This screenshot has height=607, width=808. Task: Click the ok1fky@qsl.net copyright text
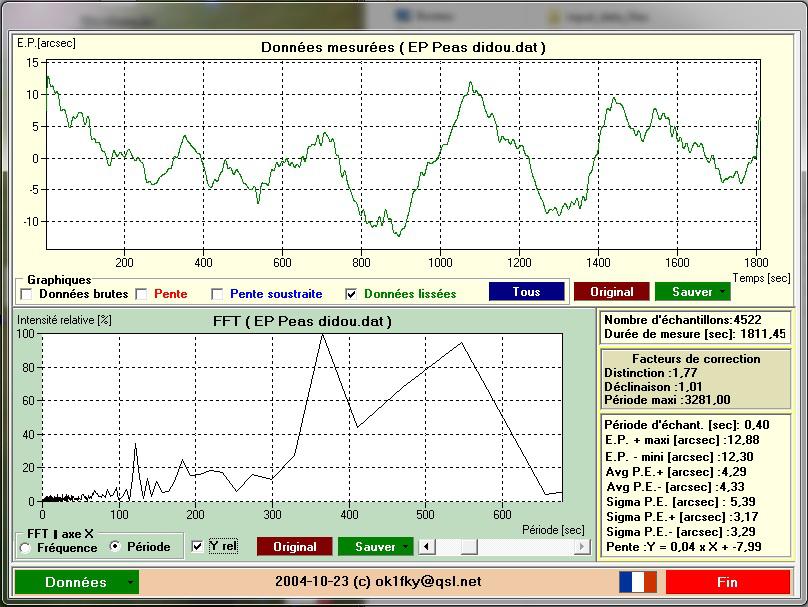(x=378, y=582)
